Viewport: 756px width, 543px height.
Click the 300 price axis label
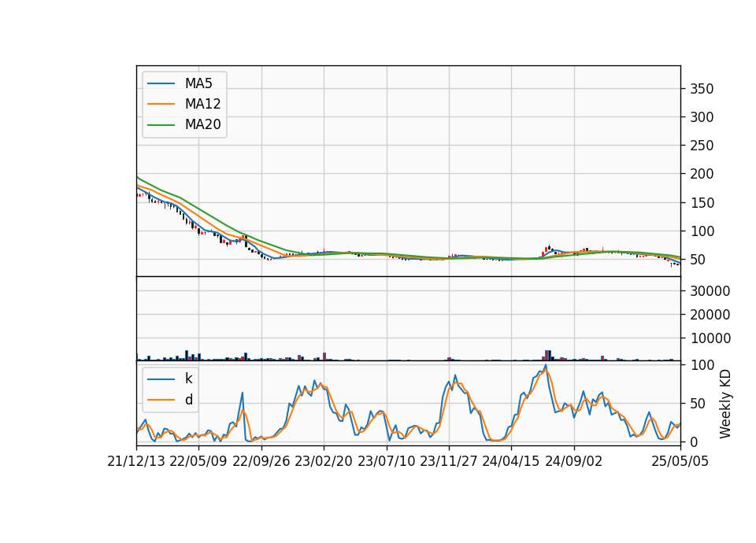702,117
